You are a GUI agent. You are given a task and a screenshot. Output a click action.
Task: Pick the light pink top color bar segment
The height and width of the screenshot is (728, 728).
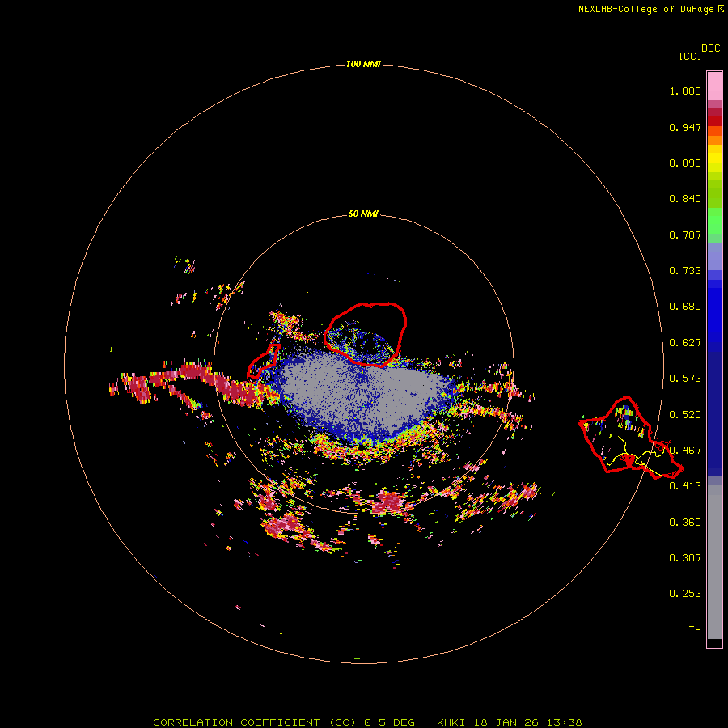(714, 87)
